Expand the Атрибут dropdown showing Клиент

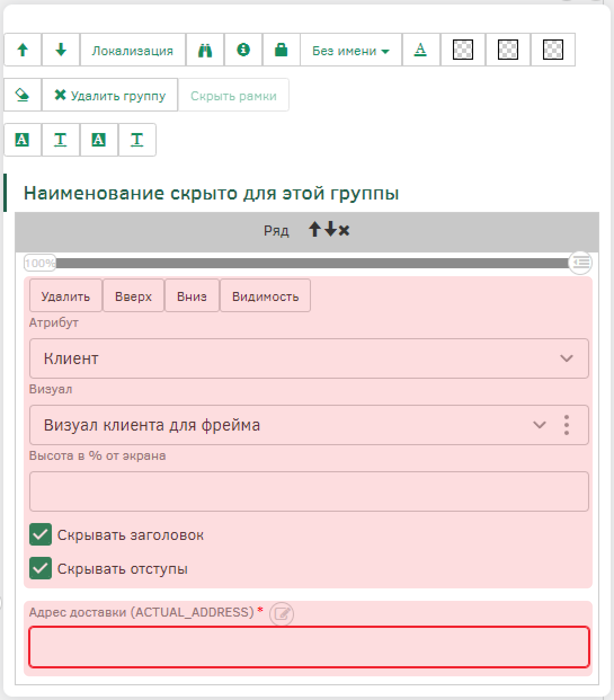(309, 358)
